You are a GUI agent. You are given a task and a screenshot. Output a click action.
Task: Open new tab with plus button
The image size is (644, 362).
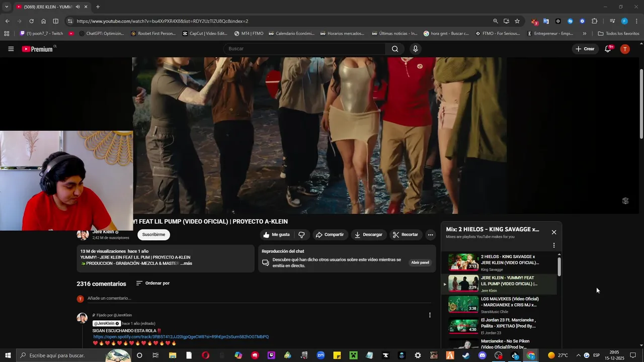coord(98,7)
